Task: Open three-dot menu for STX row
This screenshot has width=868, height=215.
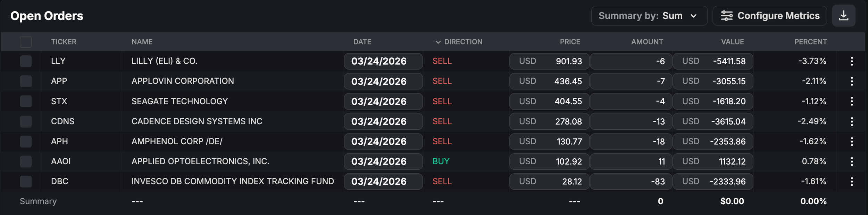Action: coord(852,101)
